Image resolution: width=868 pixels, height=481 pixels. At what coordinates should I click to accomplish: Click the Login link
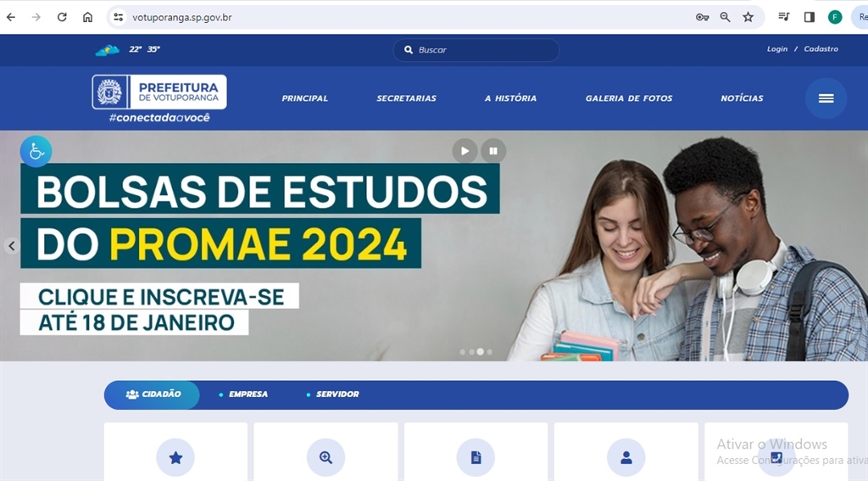[777, 48]
